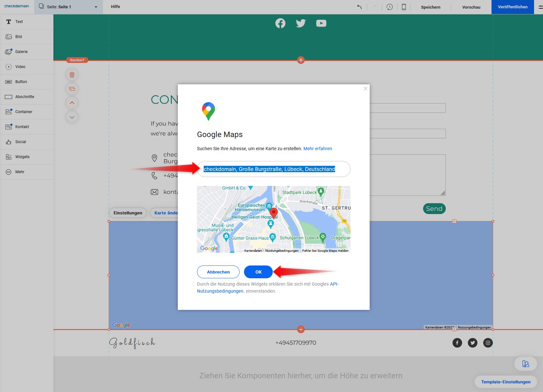Move section down with chevron
543x392 pixels.
pyautogui.click(x=72, y=117)
